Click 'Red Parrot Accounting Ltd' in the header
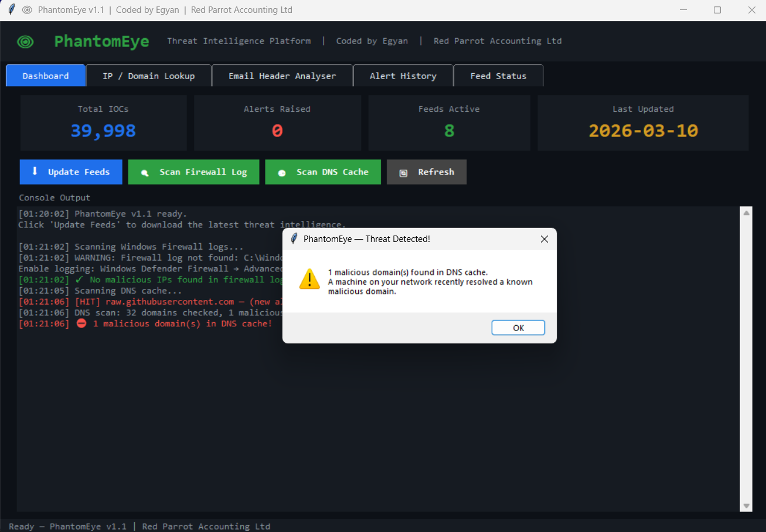 point(498,41)
